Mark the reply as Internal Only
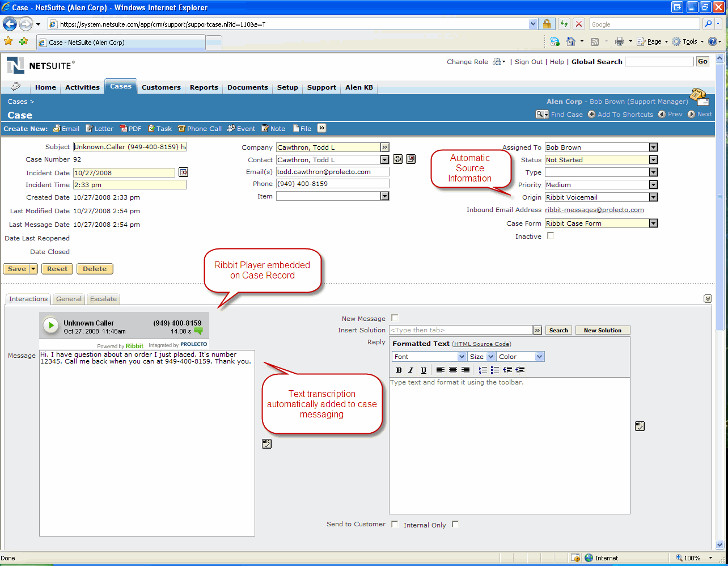 point(455,524)
